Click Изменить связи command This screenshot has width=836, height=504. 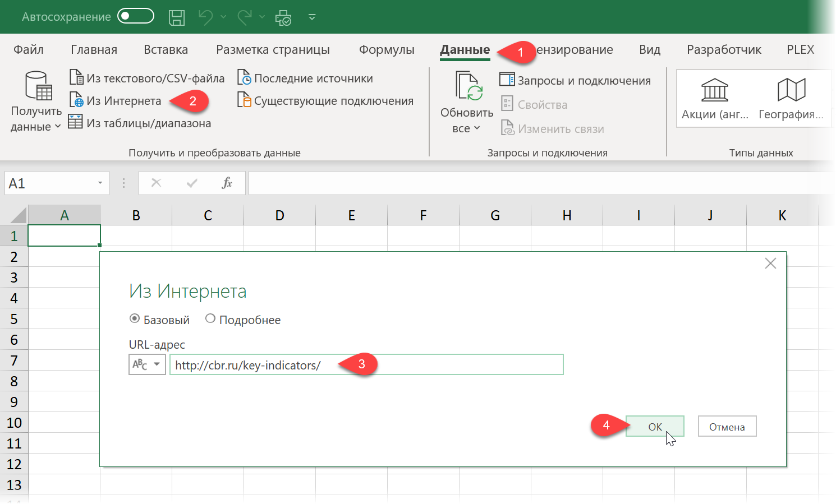click(x=553, y=128)
